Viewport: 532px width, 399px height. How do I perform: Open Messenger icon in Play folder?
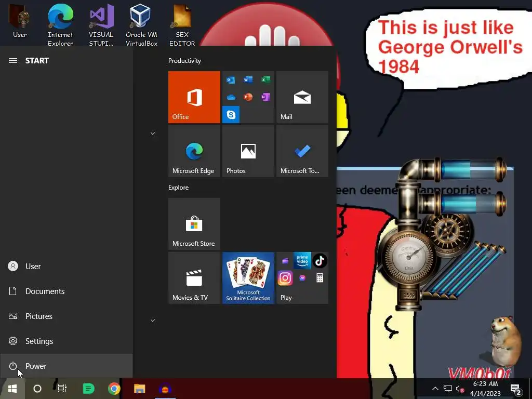point(302,278)
